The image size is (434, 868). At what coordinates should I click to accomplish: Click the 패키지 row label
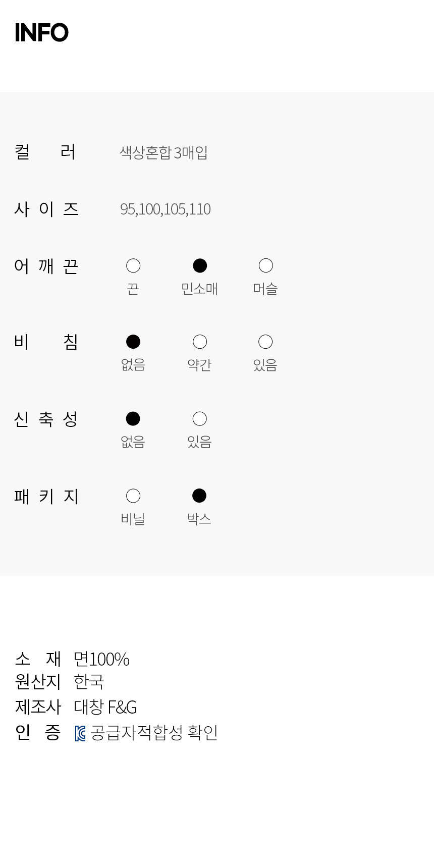pos(46,497)
